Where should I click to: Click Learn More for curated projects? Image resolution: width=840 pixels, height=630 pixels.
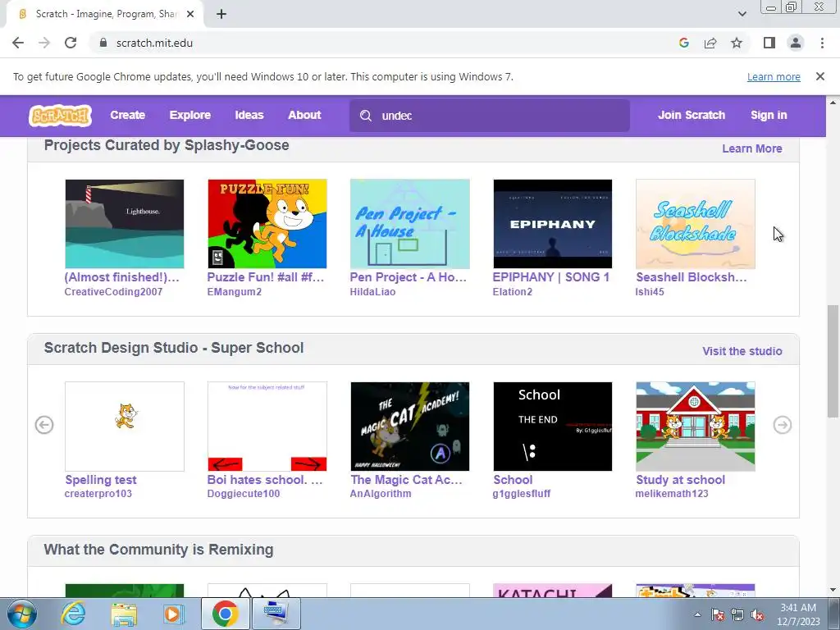752,148
